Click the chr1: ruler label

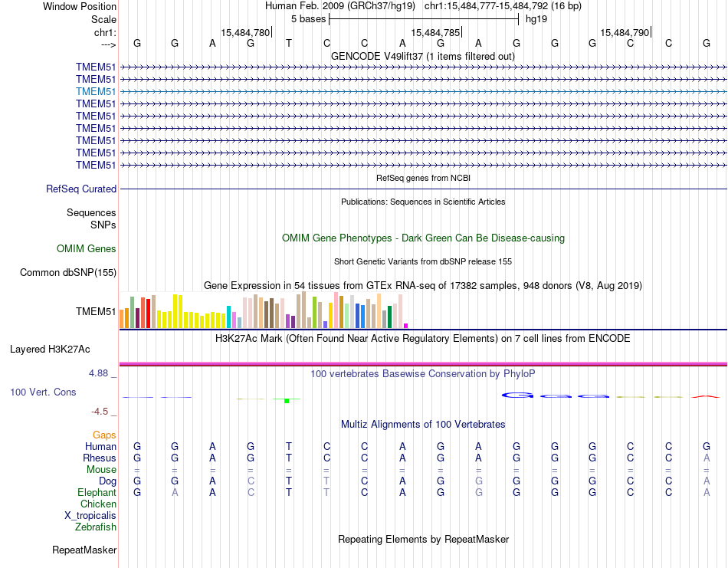[x=105, y=32]
